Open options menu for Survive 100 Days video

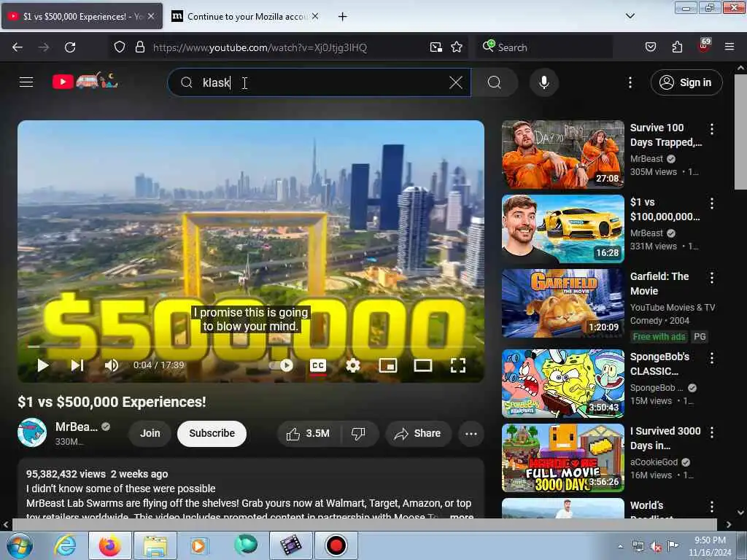(712, 128)
